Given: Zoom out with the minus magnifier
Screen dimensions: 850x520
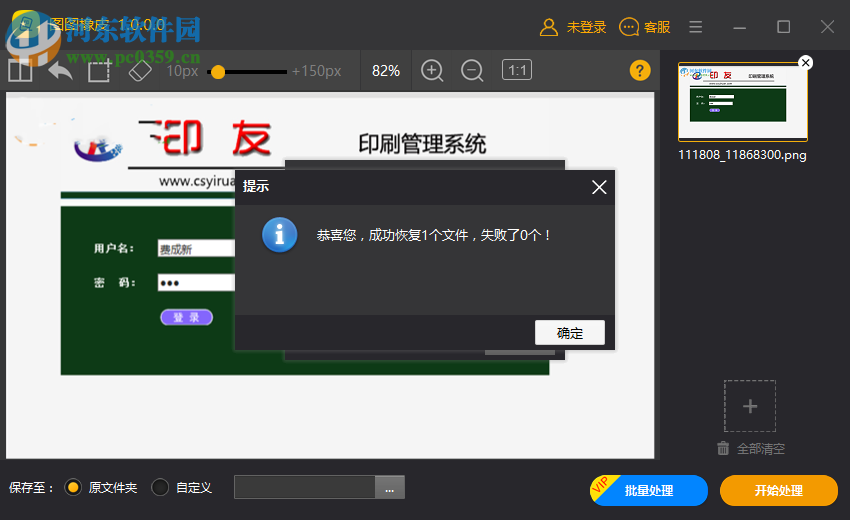Looking at the screenshot, I should 472,70.
